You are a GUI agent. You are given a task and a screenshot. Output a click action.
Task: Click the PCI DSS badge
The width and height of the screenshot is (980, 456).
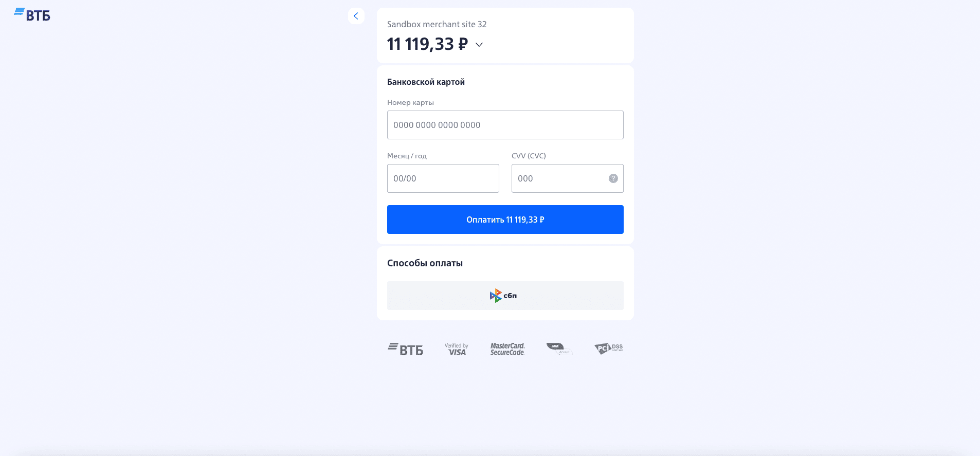(x=609, y=349)
